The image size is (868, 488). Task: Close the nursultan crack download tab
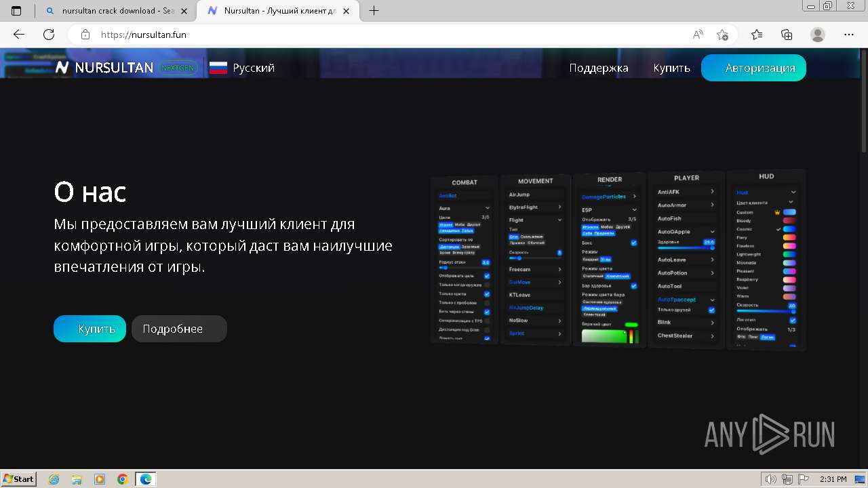coord(184,11)
